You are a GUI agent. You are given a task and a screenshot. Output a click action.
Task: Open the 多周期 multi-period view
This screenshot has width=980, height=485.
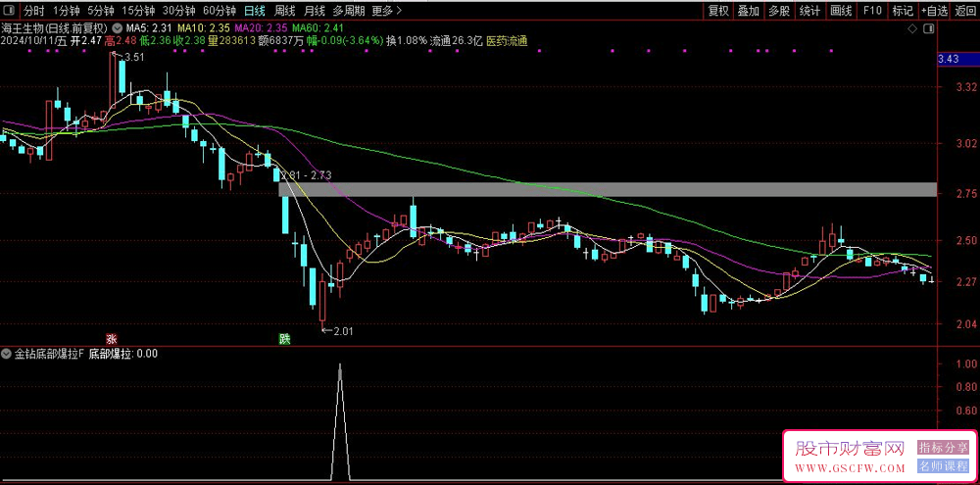point(348,11)
